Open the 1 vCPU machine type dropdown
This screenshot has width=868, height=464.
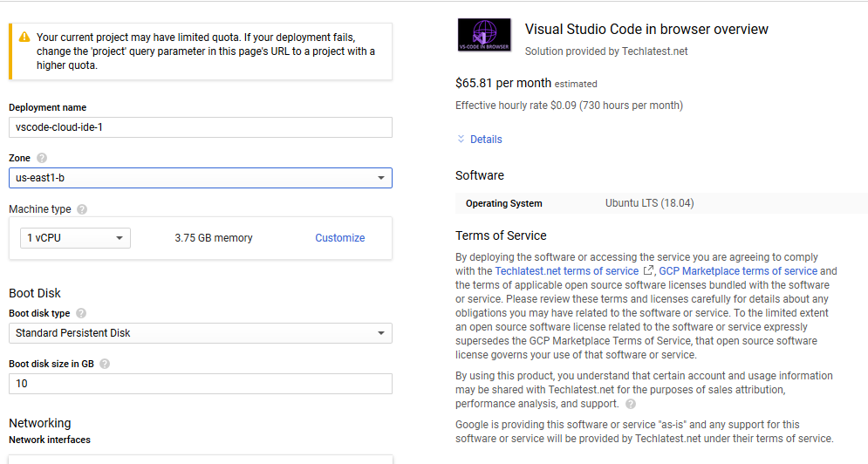pyautogui.click(x=75, y=238)
